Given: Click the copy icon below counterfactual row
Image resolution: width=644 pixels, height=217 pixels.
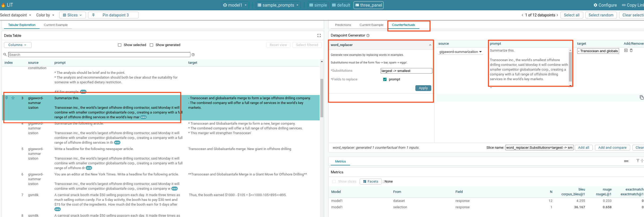Looking at the screenshot, I should click(641, 97).
